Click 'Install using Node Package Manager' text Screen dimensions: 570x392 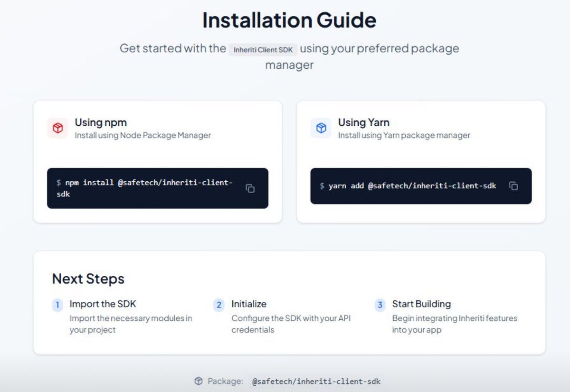click(142, 135)
